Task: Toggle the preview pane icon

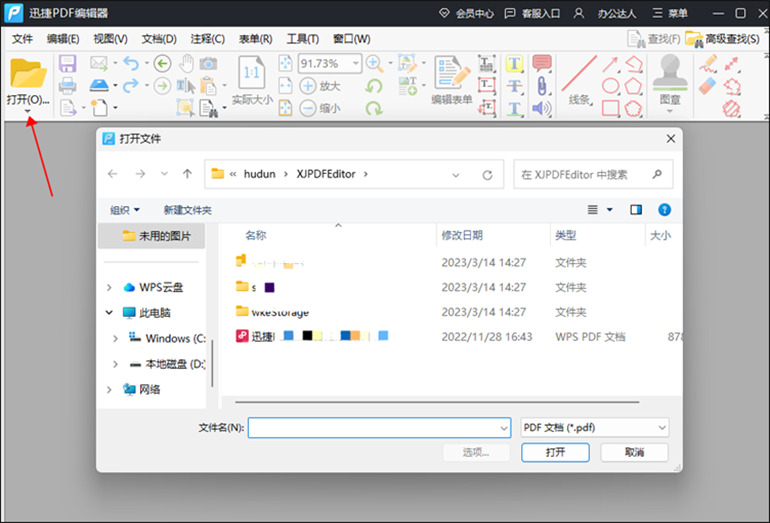Action: tap(636, 210)
